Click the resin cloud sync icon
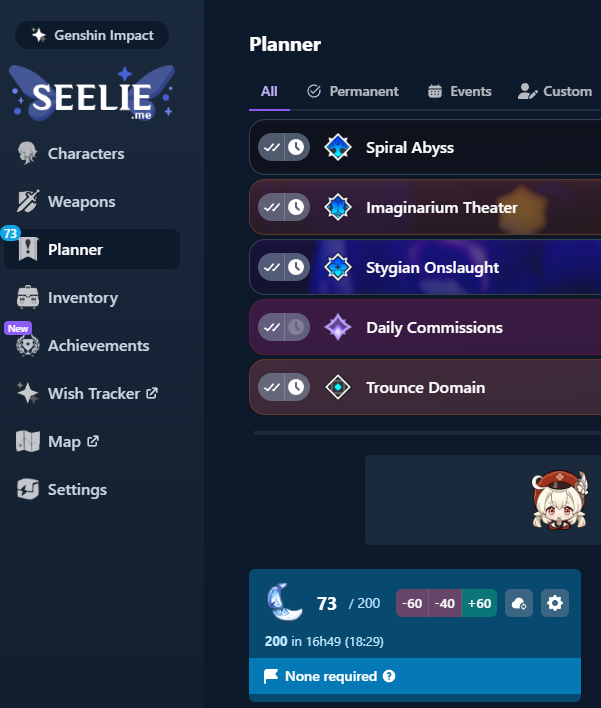601x708 pixels. [519, 603]
